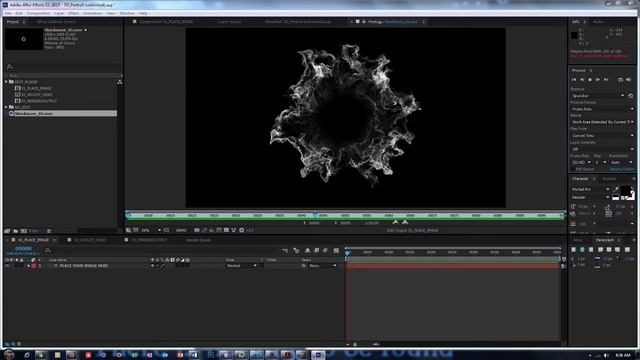The height and width of the screenshot is (360, 640).
Task: Create a new composition icon
Action: coord(24,231)
